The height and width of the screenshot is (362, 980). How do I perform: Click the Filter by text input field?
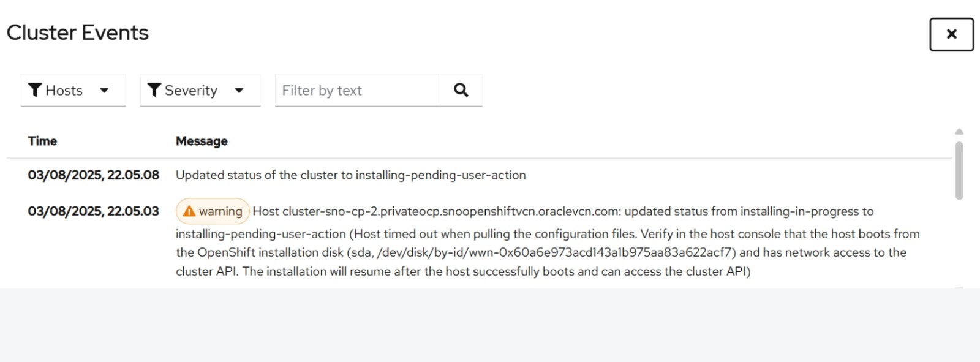358,91
